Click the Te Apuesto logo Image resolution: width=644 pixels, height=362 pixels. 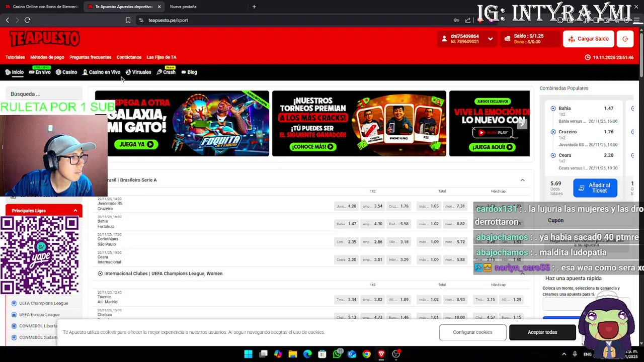(44, 38)
